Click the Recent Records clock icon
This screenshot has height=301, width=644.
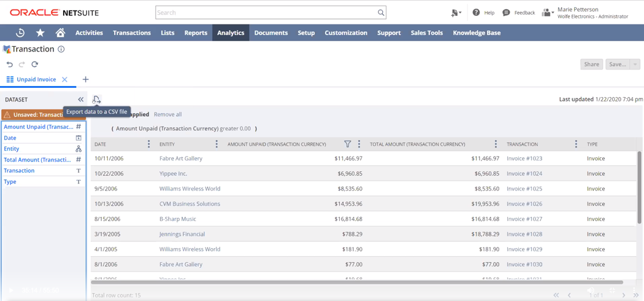pyautogui.click(x=20, y=33)
